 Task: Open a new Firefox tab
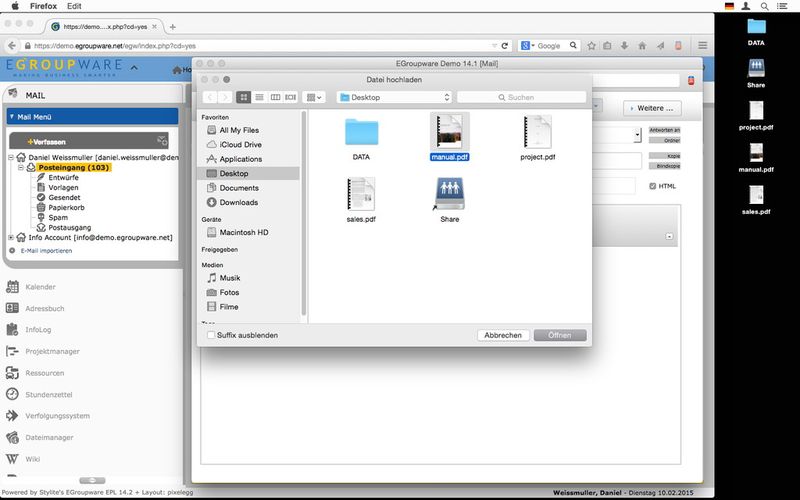tap(172, 27)
